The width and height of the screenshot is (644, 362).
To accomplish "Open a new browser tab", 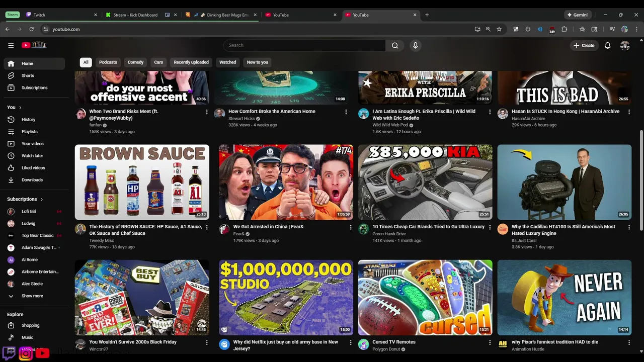I will coord(427,15).
